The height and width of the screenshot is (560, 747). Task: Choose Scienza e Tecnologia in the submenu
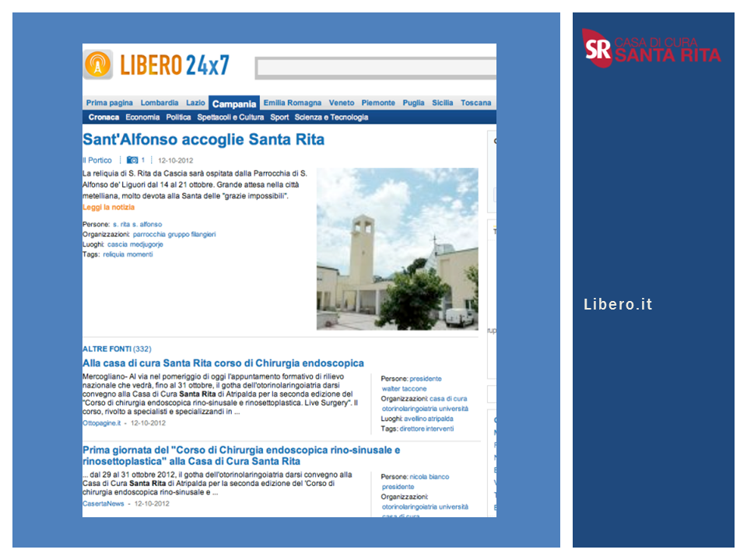click(x=331, y=117)
